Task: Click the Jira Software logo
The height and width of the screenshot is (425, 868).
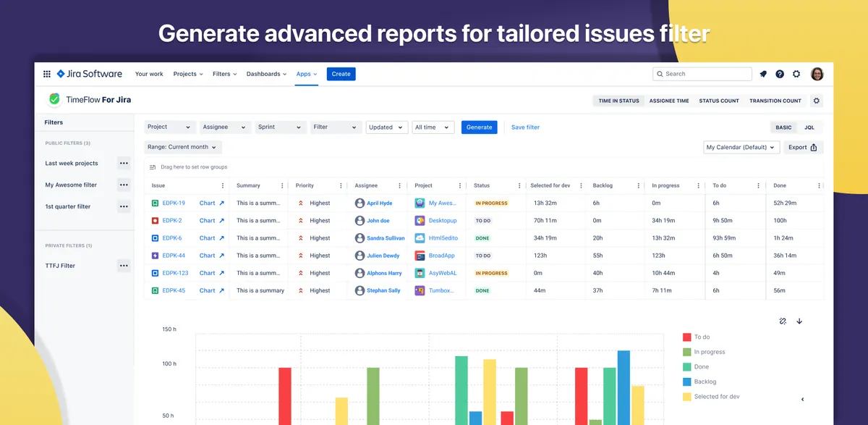Action: coord(90,74)
